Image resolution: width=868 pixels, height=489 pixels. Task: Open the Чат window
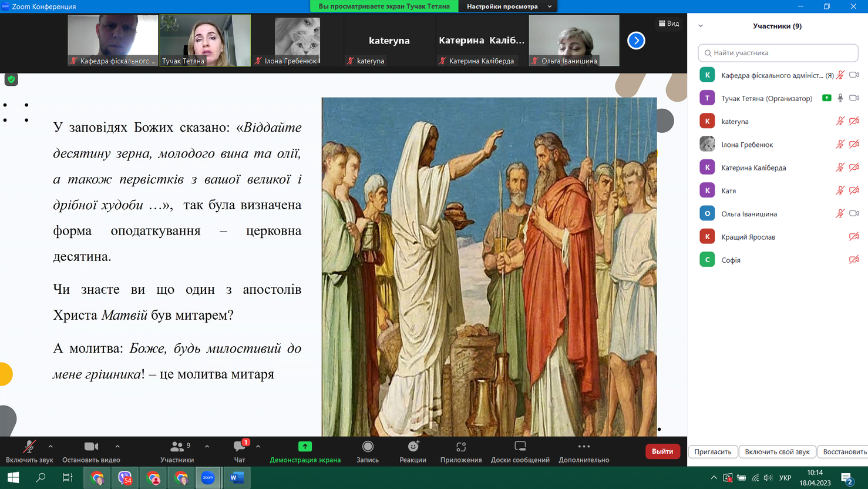(x=240, y=451)
